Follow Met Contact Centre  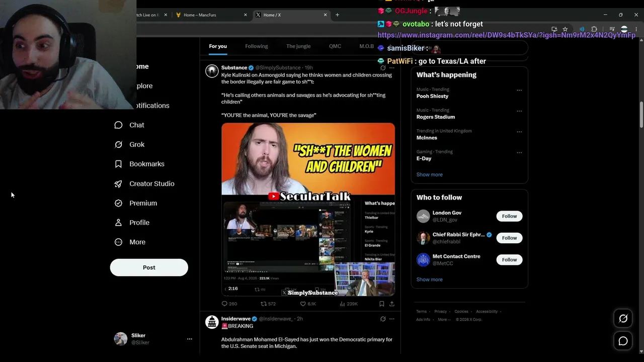pyautogui.click(x=509, y=260)
